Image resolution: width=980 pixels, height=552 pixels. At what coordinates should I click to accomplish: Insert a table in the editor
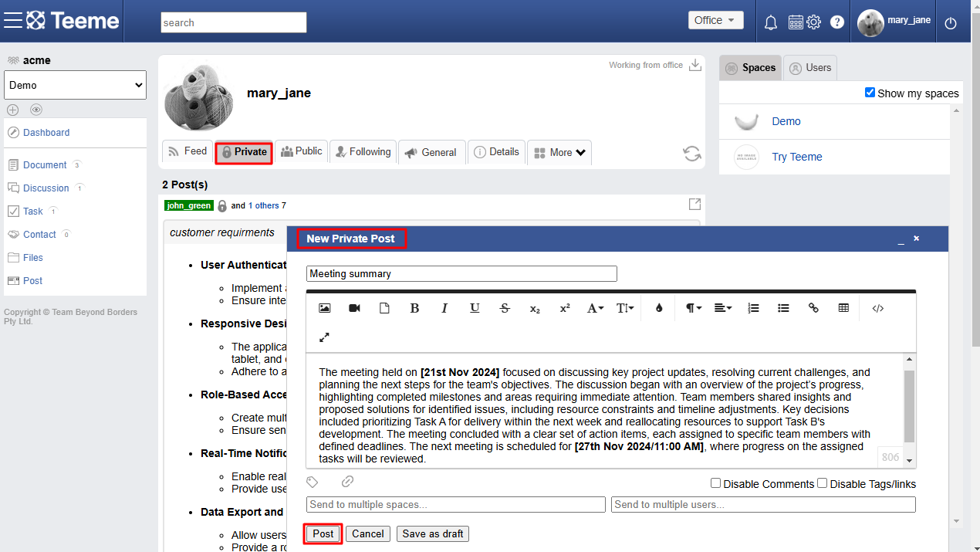[843, 308]
